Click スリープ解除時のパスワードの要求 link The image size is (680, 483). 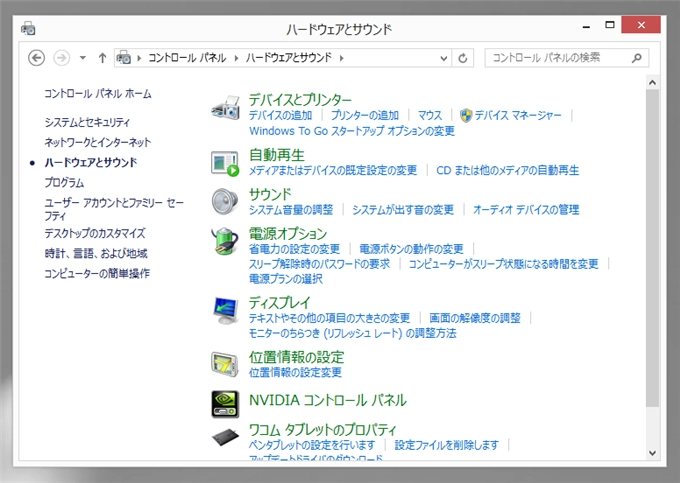tap(320, 264)
